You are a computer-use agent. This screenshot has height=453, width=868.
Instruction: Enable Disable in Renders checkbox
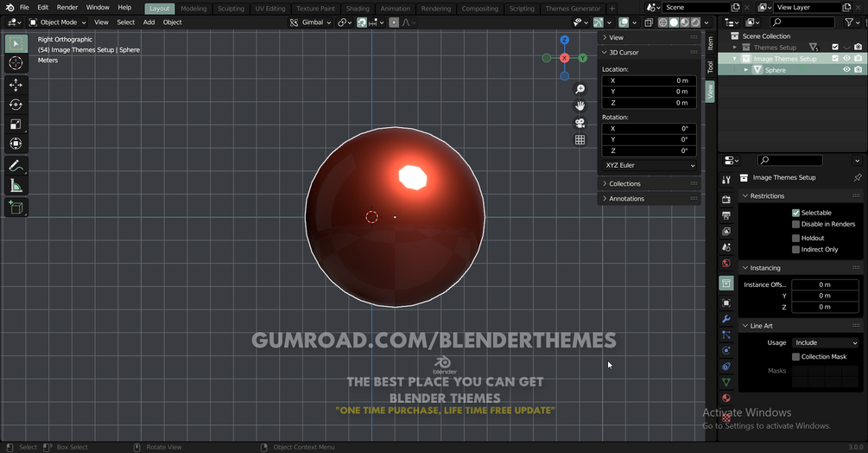tap(796, 224)
